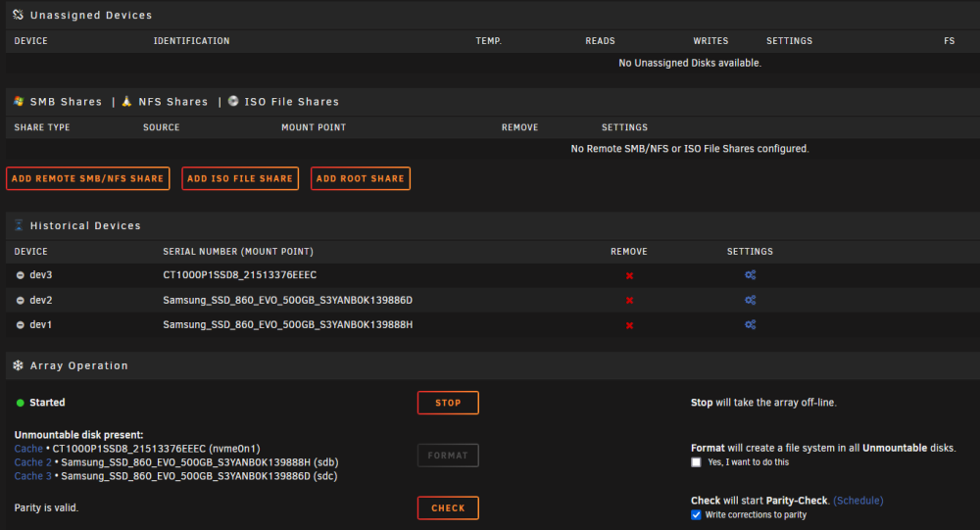The image size is (980, 530).
Task: Open the Cache 3 link
Action: coord(33,476)
